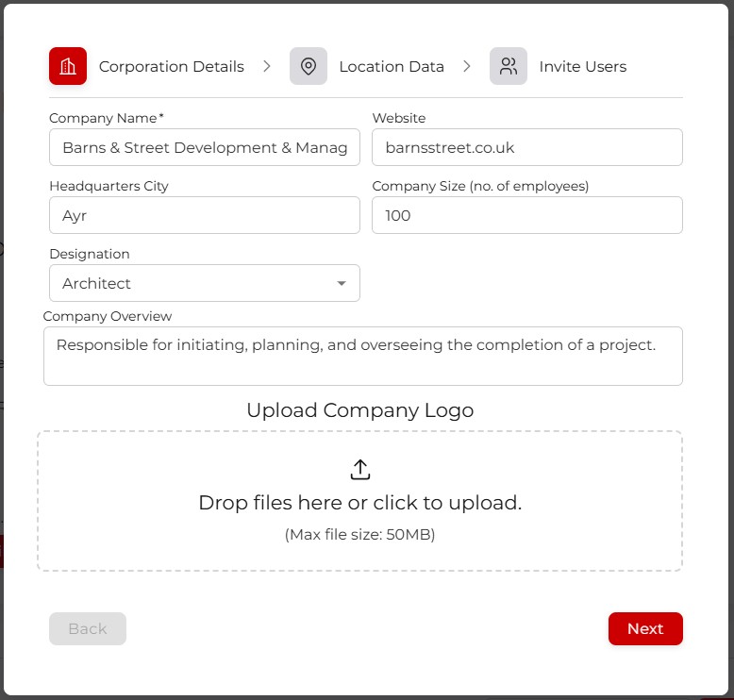Focus the Company Name input field
Viewport: 734px width, 700px height.
(205, 147)
